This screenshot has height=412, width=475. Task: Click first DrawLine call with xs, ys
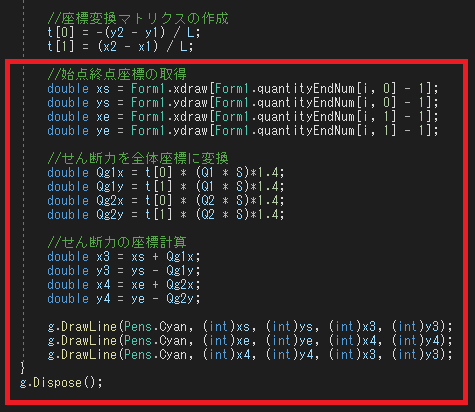250,327
